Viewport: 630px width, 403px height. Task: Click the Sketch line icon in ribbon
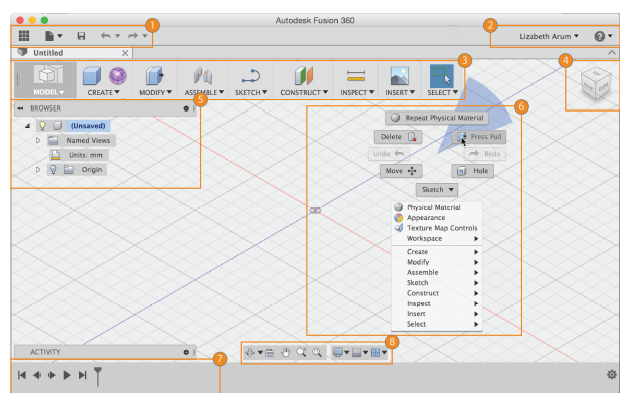(251, 76)
